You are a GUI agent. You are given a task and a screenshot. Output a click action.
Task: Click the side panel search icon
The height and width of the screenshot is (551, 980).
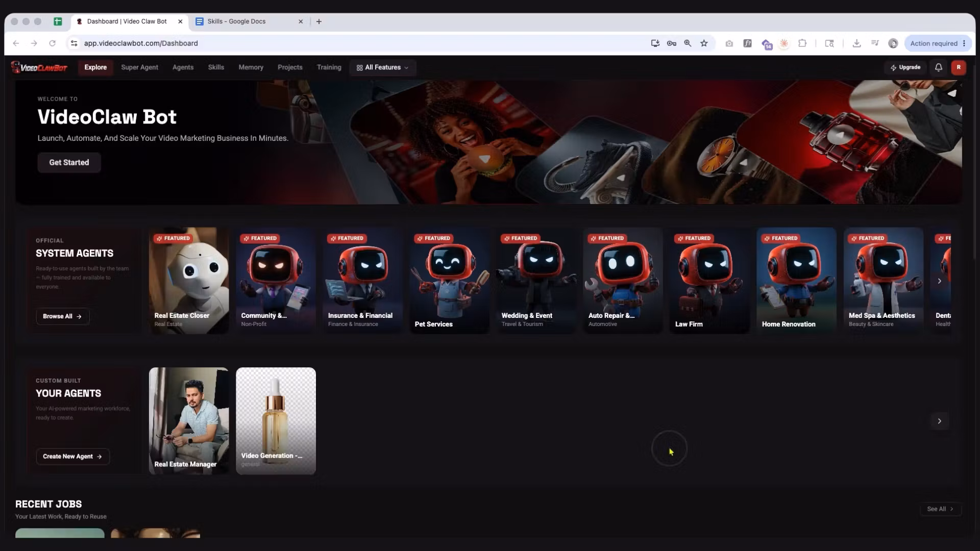pyautogui.click(x=829, y=43)
